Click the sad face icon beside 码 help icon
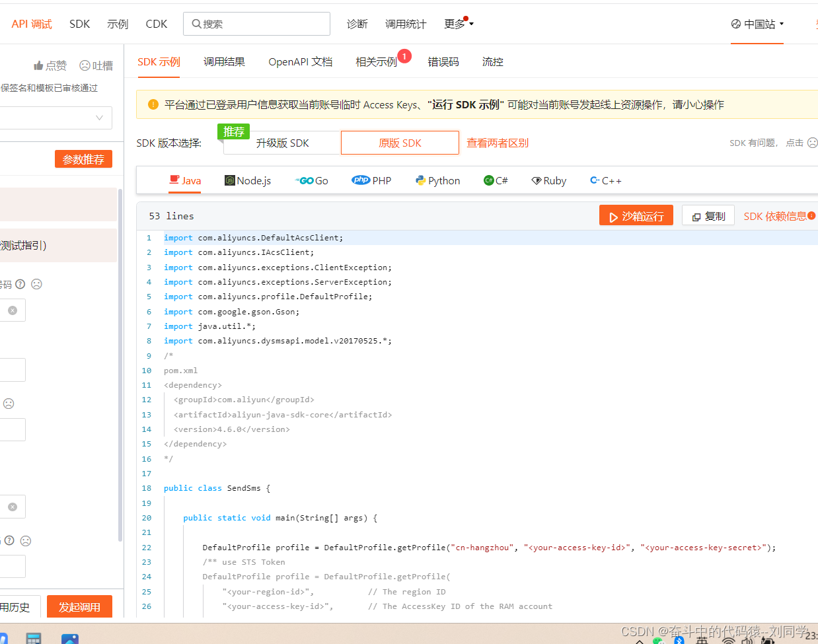Screen dimensions: 818x644 click(36, 284)
